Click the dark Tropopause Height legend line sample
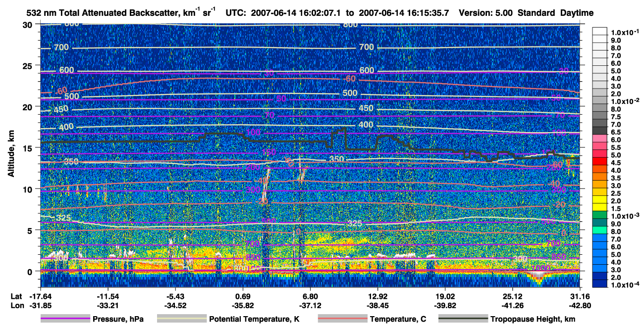 pyautogui.click(x=463, y=319)
